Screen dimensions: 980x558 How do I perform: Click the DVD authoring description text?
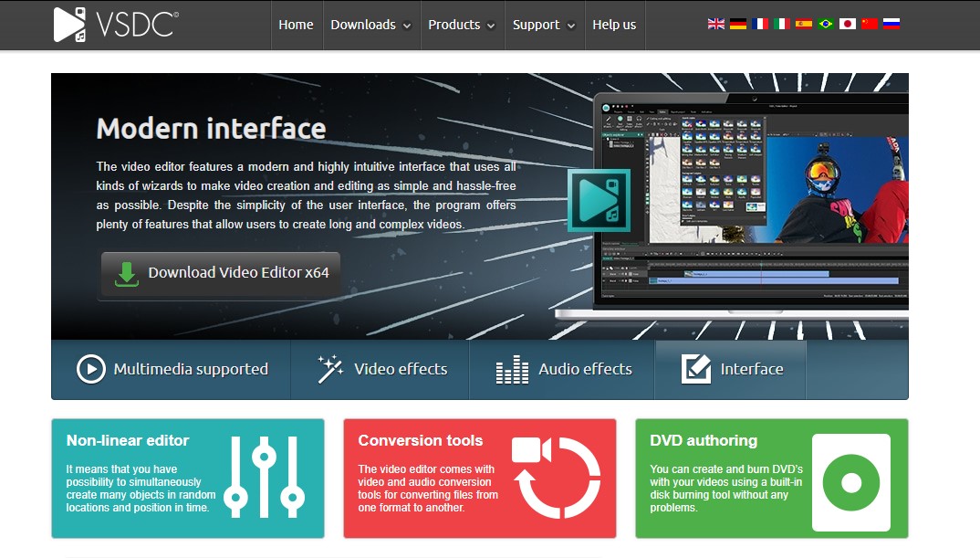(725, 488)
